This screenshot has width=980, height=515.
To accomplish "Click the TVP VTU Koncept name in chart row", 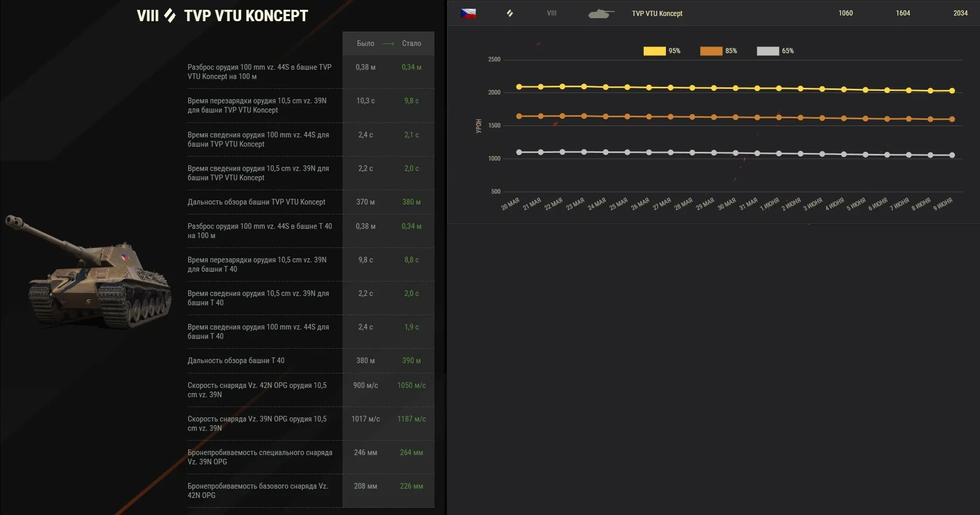I will tap(657, 13).
